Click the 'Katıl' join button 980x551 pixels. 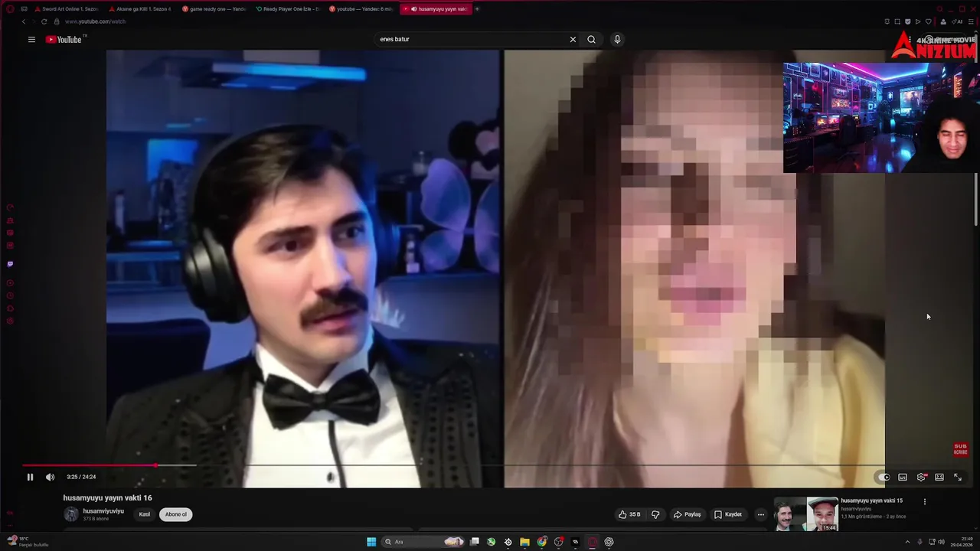click(x=144, y=514)
